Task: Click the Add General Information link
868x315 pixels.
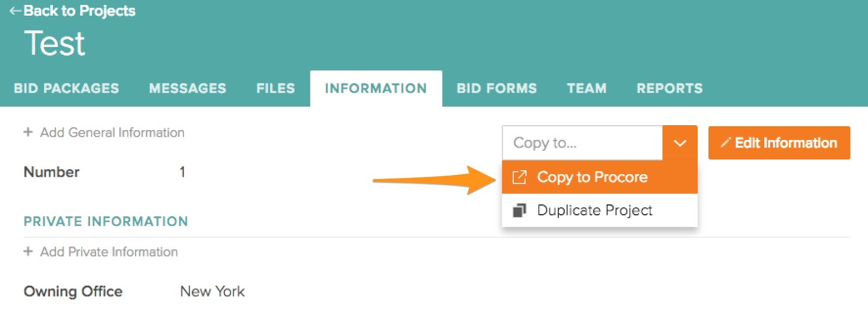Action: (x=112, y=132)
